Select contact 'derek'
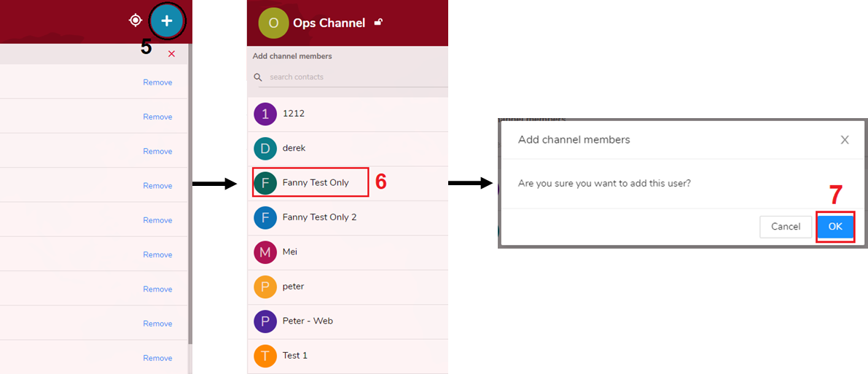This screenshot has height=374, width=868. [348, 149]
